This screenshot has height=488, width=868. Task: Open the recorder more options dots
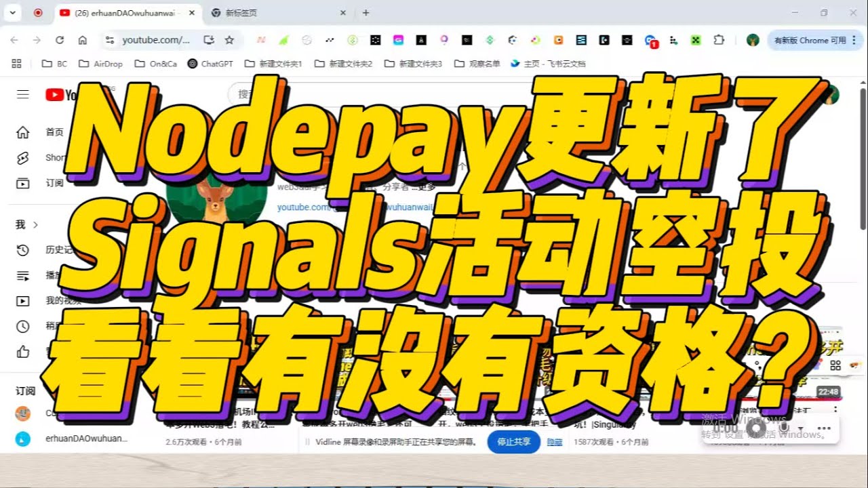pyautogui.click(x=824, y=428)
